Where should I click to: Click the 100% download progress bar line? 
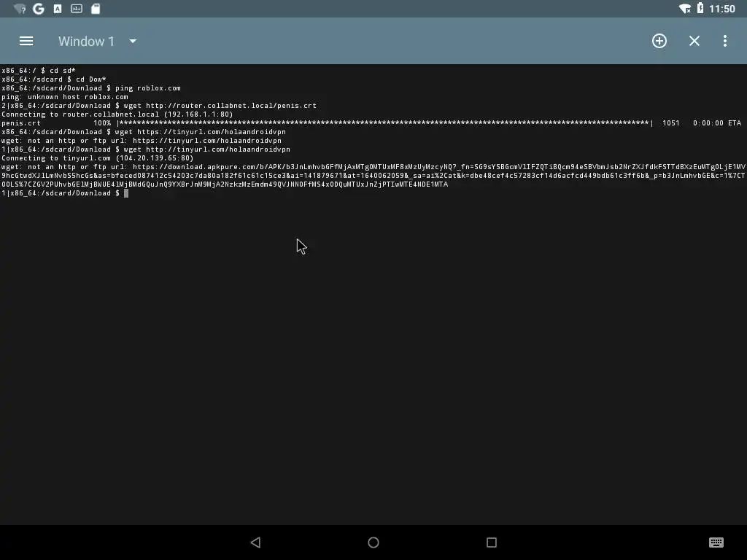371,122
